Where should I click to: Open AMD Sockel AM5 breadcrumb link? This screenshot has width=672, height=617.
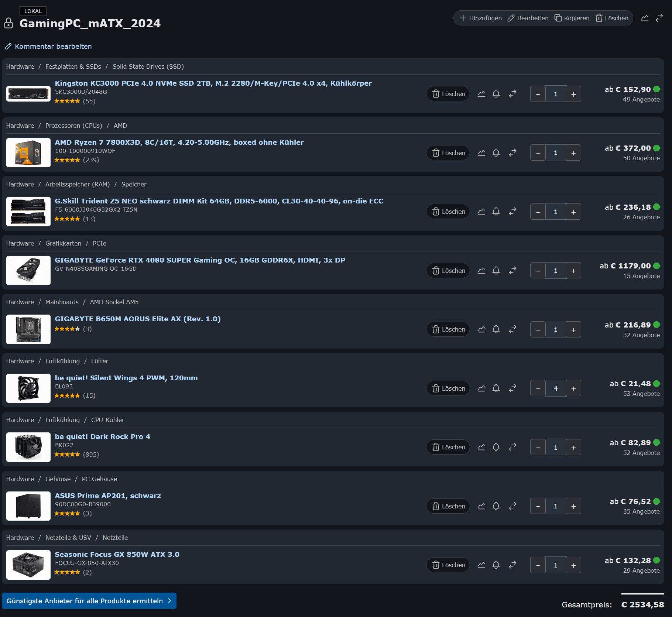pos(114,302)
